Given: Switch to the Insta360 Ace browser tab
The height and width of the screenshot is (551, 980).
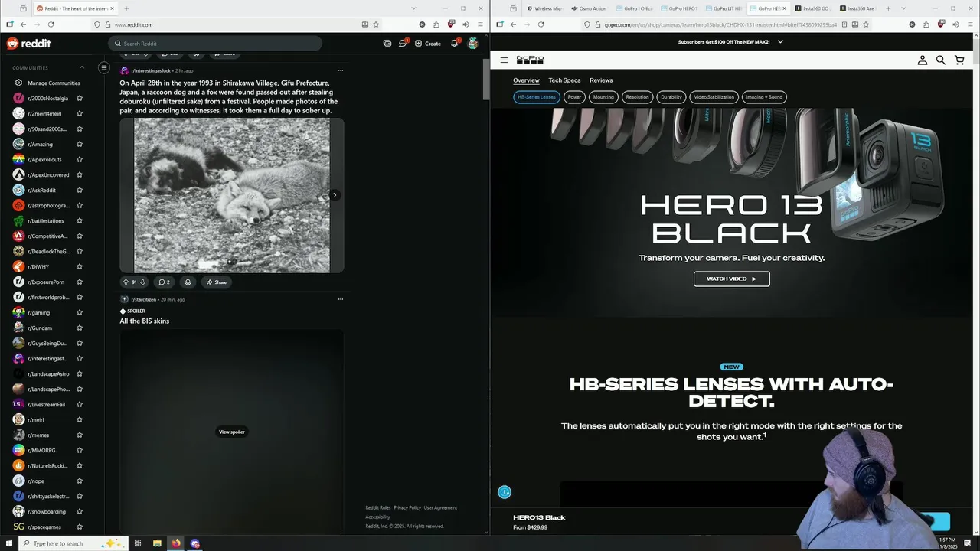Looking at the screenshot, I should tap(857, 8).
